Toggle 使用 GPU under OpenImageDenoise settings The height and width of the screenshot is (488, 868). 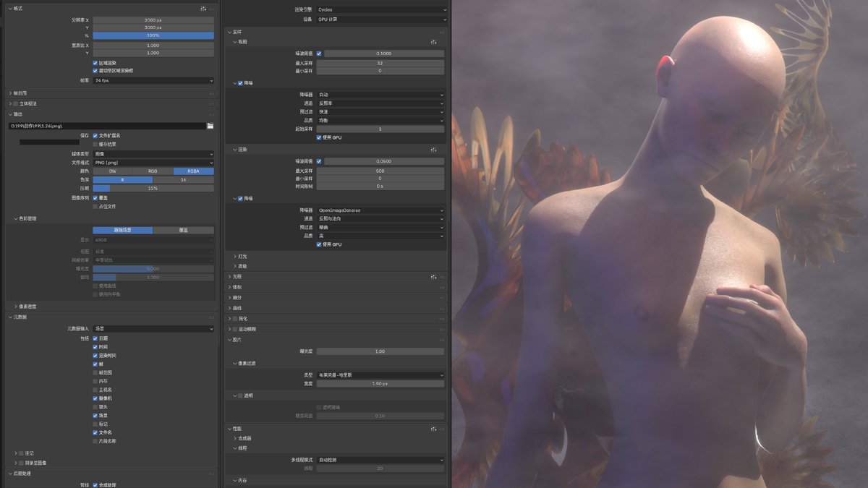[x=319, y=244]
